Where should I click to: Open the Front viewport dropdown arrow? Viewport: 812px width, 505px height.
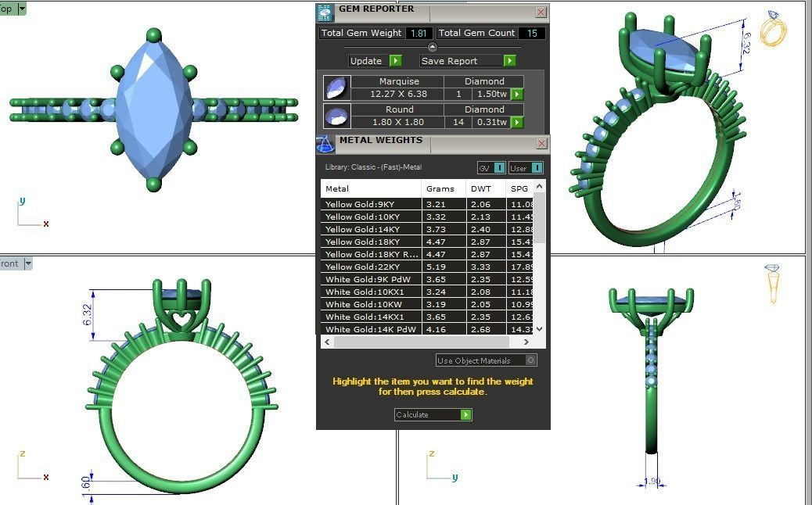[x=28, y=263]
